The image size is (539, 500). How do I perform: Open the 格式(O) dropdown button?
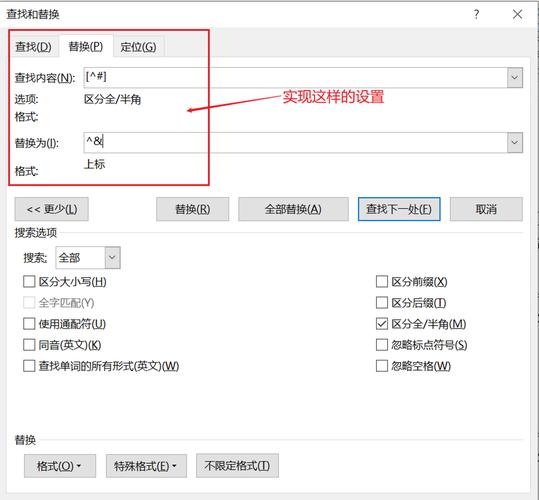[60, 466]
